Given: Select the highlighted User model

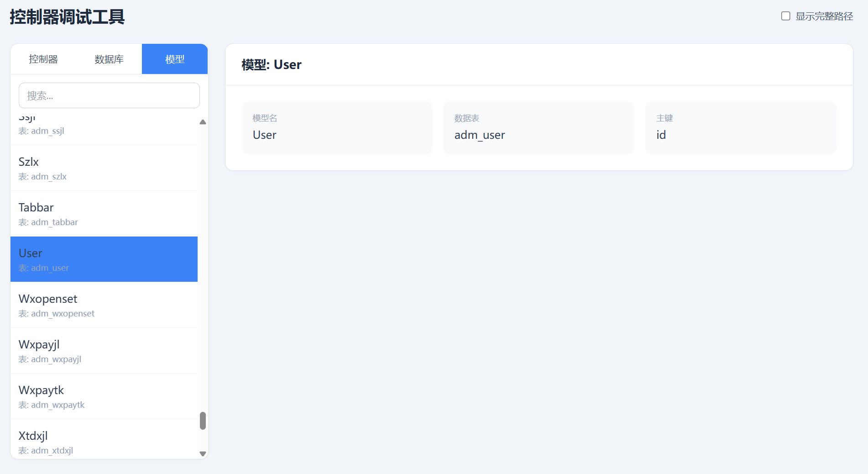Looking at the screenshot, I should point(104,259).
